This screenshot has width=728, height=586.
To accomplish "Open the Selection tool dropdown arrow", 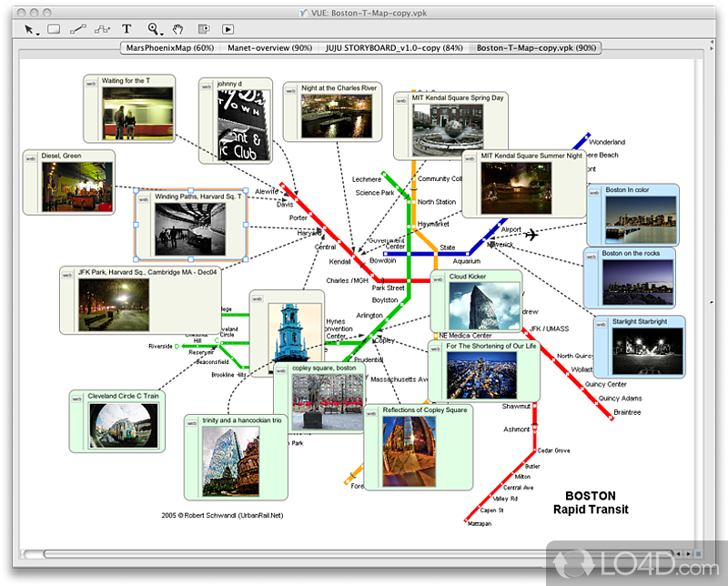I will click(x=36, y=35).
